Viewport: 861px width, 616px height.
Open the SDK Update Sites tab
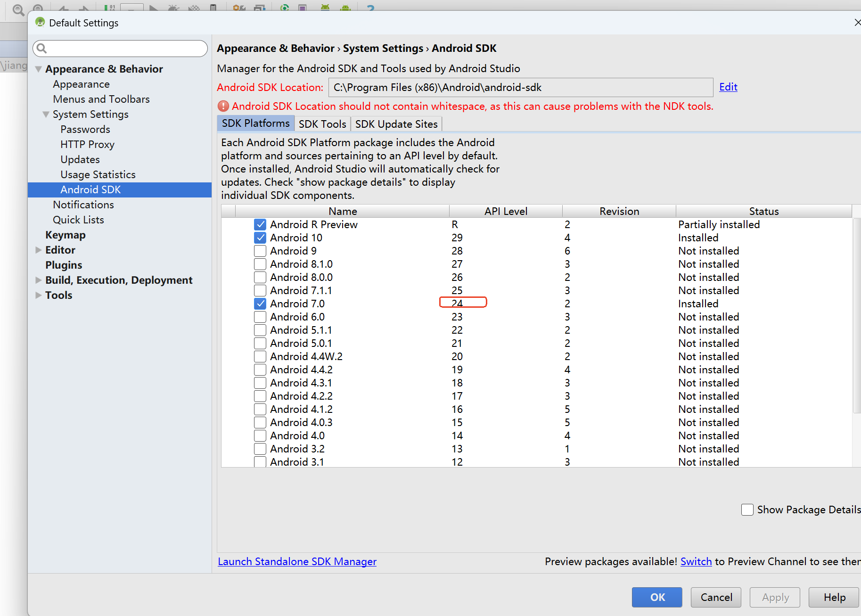pyautogui.click(x=396, y=124)
